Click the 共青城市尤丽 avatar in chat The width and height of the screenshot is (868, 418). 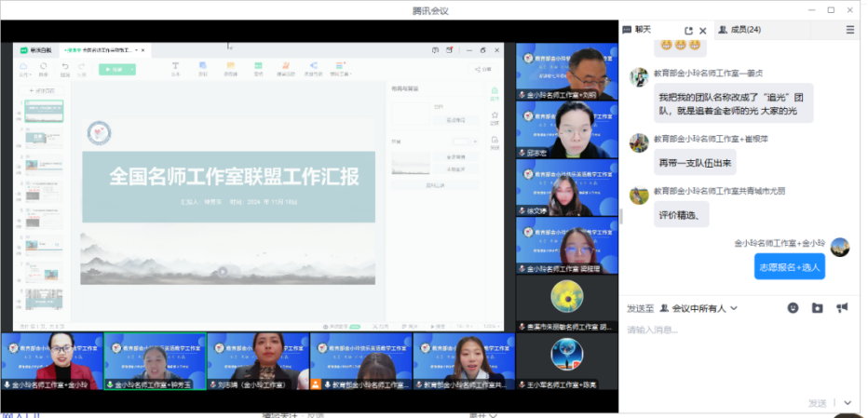pos(639,195)
